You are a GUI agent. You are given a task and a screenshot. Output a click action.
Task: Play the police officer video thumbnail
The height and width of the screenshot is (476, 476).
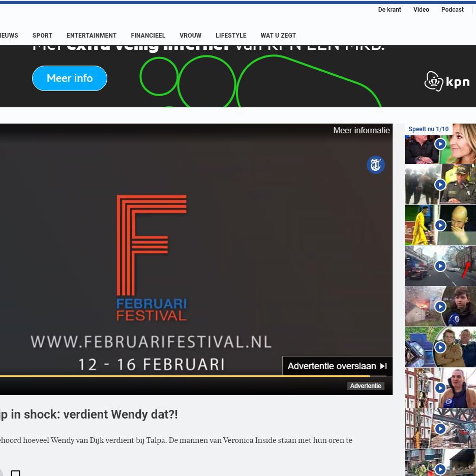point(440,184)
